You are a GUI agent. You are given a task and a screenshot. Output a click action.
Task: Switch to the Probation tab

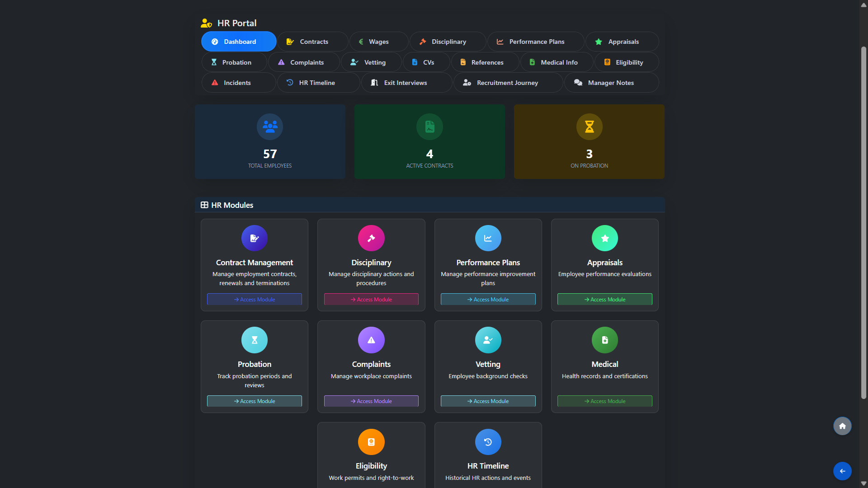[234, 62]
